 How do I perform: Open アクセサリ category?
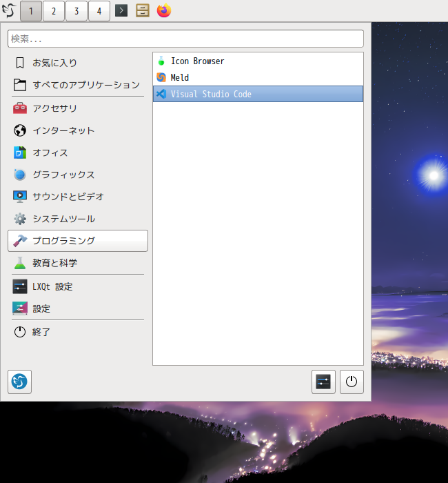pyautogui.click(x=77, y=108)
